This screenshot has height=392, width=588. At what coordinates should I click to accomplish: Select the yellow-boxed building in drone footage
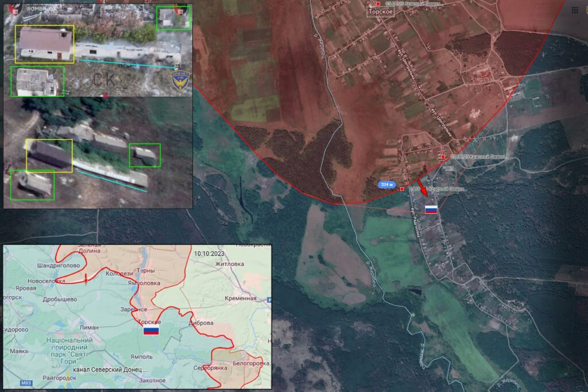(x=44, y=44)
